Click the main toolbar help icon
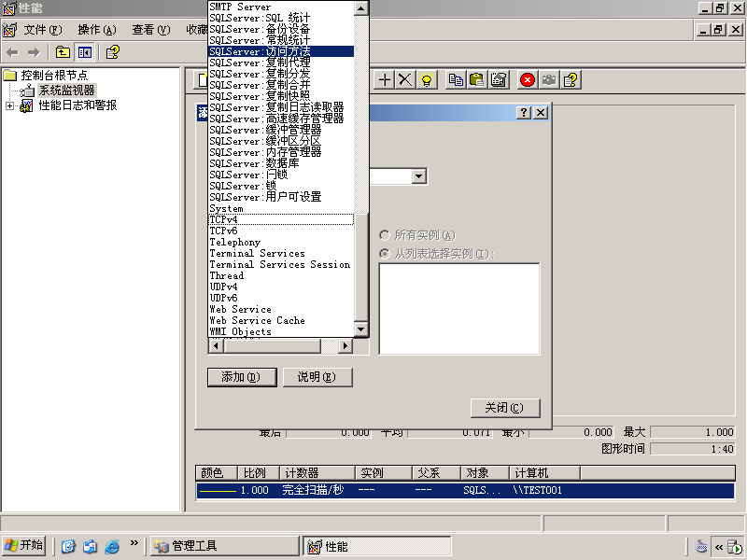Image resolution: width=747 pixels, height=560 pixels. [112, 52]
